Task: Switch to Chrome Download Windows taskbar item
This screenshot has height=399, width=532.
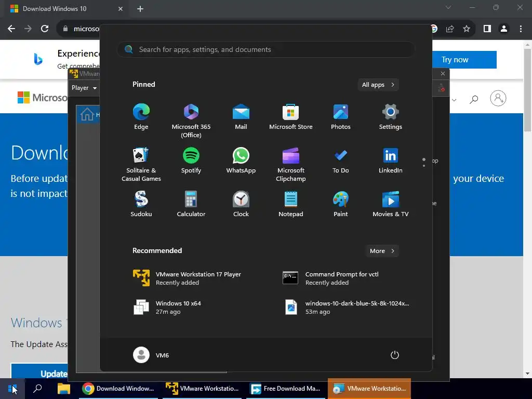Action: click(118, 389)
